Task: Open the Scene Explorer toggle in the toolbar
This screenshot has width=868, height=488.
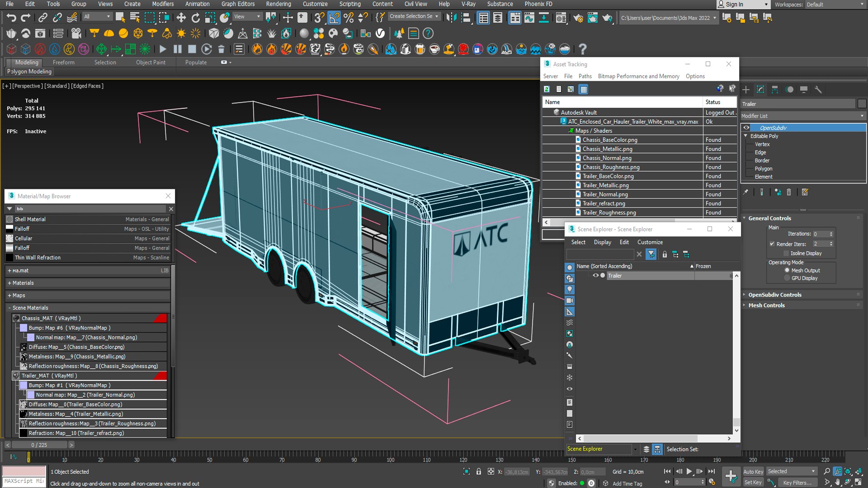Action: pyautogui.click(x=483, y=18)
